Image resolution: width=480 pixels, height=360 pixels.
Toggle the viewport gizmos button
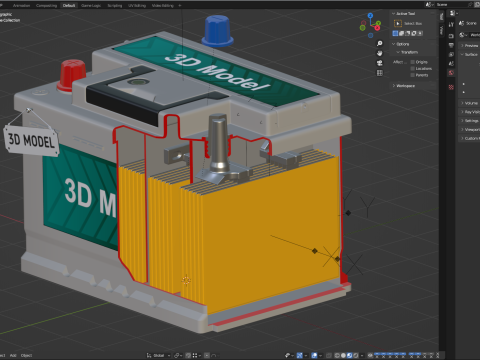pos(300,356)
